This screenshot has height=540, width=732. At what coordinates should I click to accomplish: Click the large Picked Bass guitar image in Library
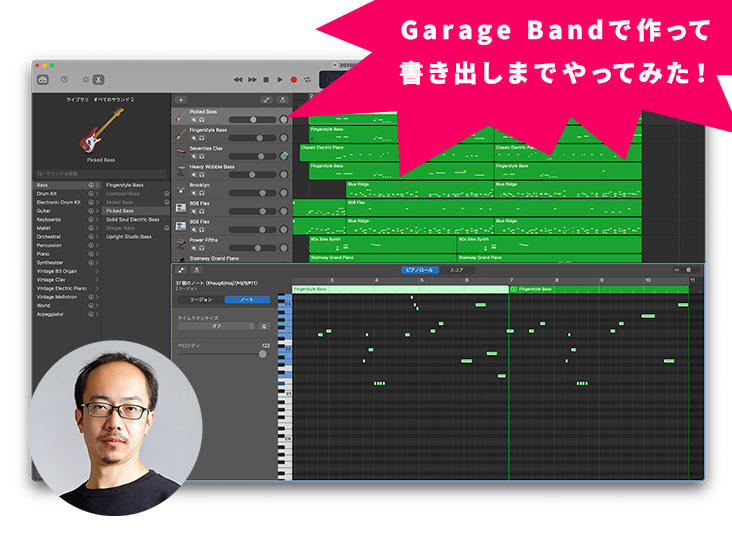point(101,131)
